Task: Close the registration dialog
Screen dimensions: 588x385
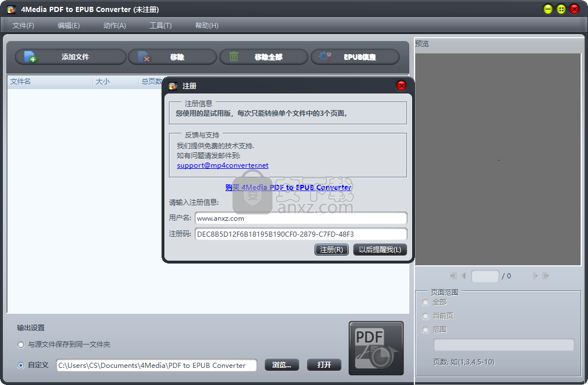Action: [401, 86]
